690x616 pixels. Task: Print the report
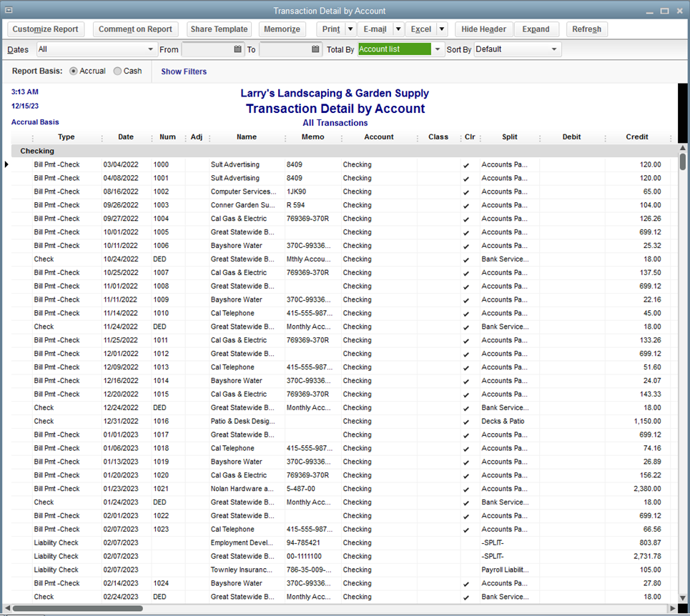point(331,29)
